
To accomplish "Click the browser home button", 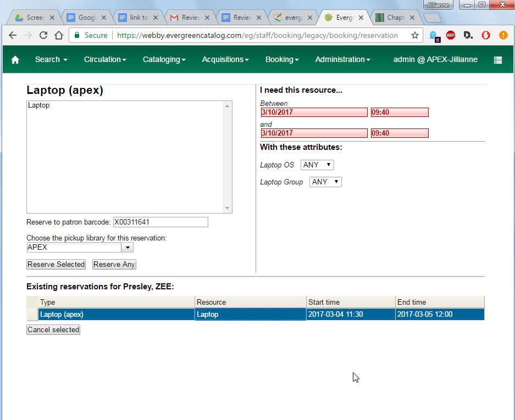I will coord(59,35).
